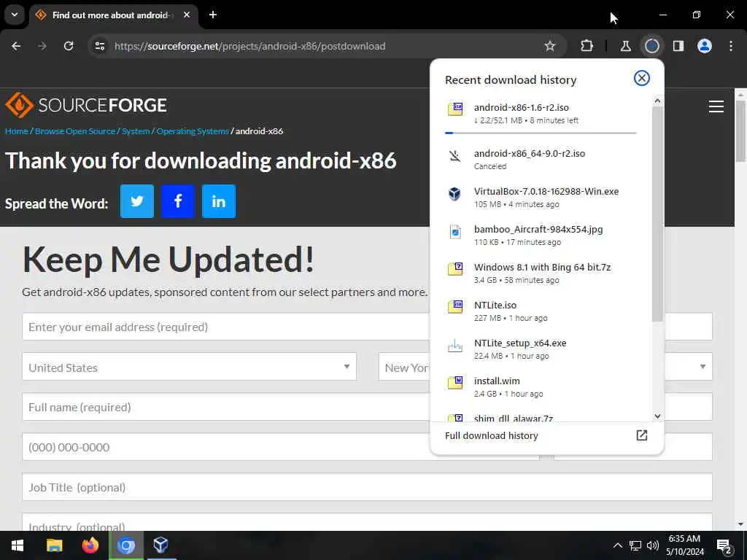The height and width of the screenshot is (560, 747).
Task: Open a new tab with plus button
Action: (213, 15)
